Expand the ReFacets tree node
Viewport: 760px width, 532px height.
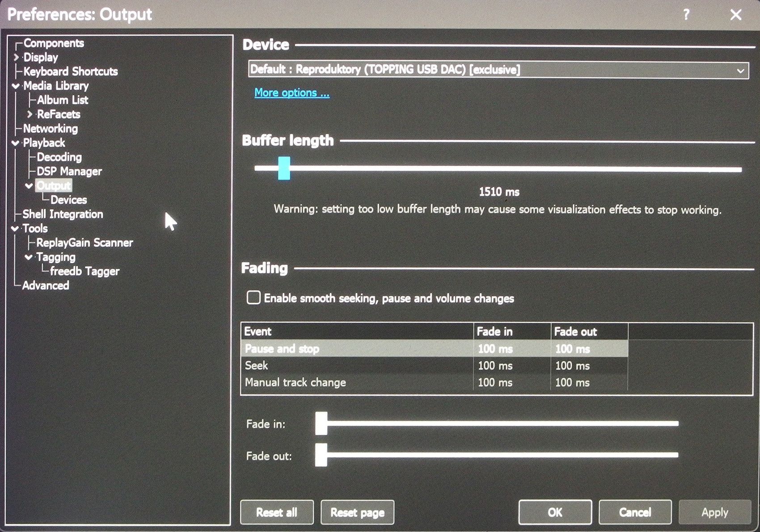coord(30,114)
